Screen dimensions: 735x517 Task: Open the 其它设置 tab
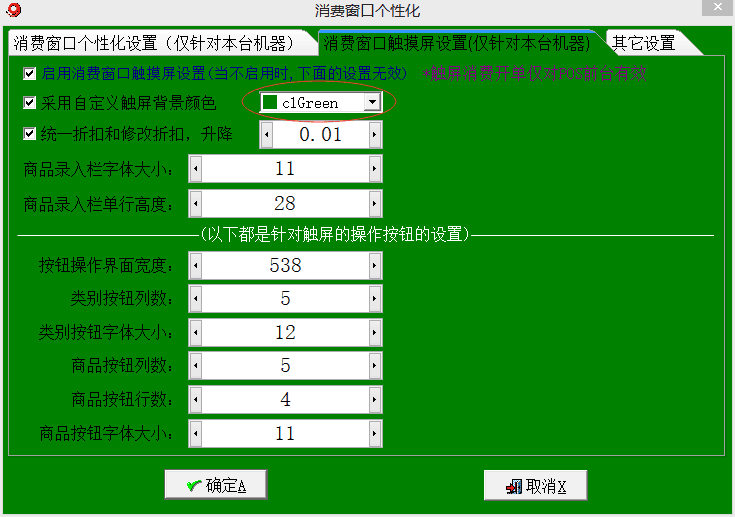point(644,43)
